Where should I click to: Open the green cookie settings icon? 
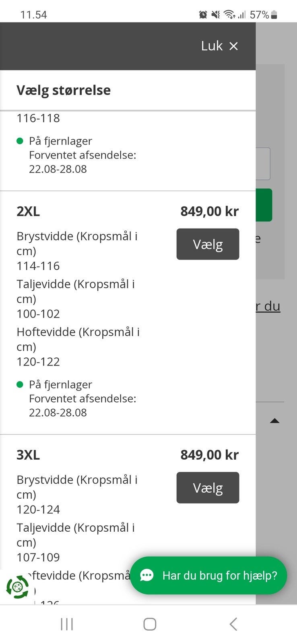(17, 587)
